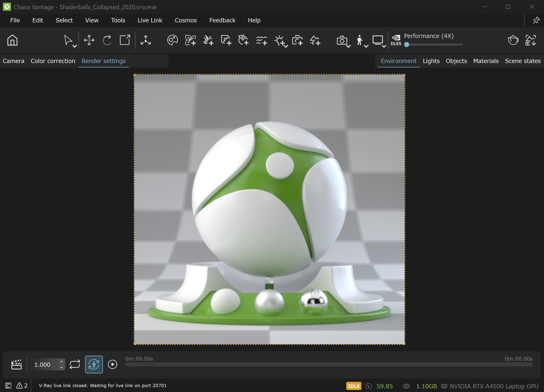This screenshot has height=392, width=544.
Task: Decrease playback speed with down arrow
Action: [x=61, y=367]
